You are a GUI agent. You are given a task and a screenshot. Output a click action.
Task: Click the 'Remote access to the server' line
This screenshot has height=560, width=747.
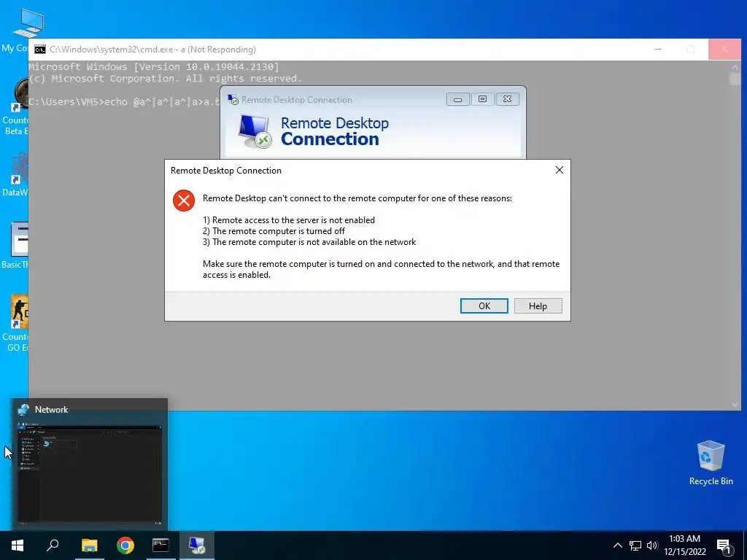point(289,220)
